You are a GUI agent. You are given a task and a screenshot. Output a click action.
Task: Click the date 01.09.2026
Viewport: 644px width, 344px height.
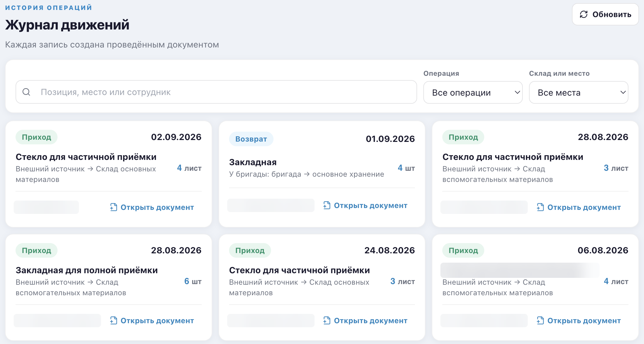click(390, 139)
